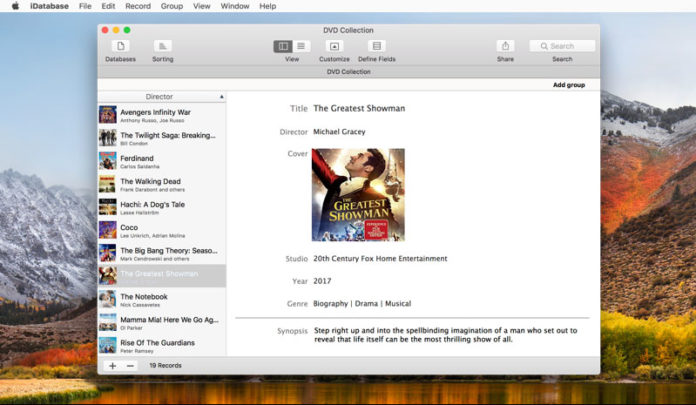The width and height of the screenshot is (696, 405).
Task: Click the Director value Michael Gracey
Action: pyautogui.click(x=339, y=132)
